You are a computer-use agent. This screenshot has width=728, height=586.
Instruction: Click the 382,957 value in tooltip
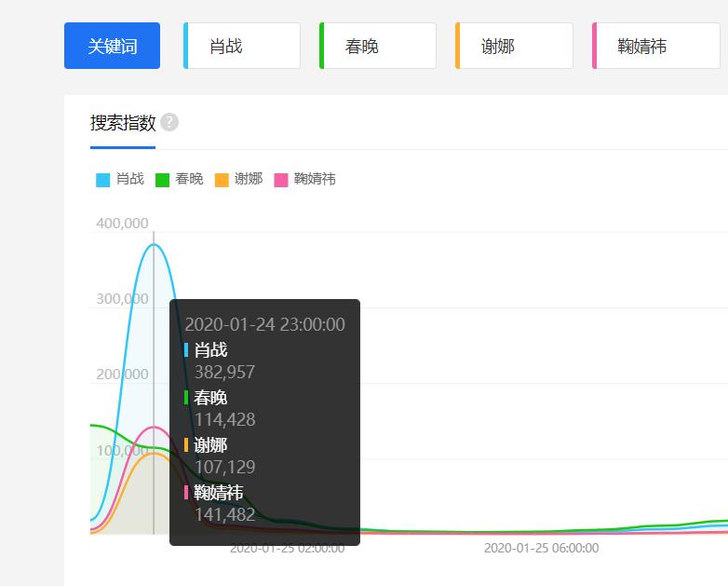tap(224, 372)
